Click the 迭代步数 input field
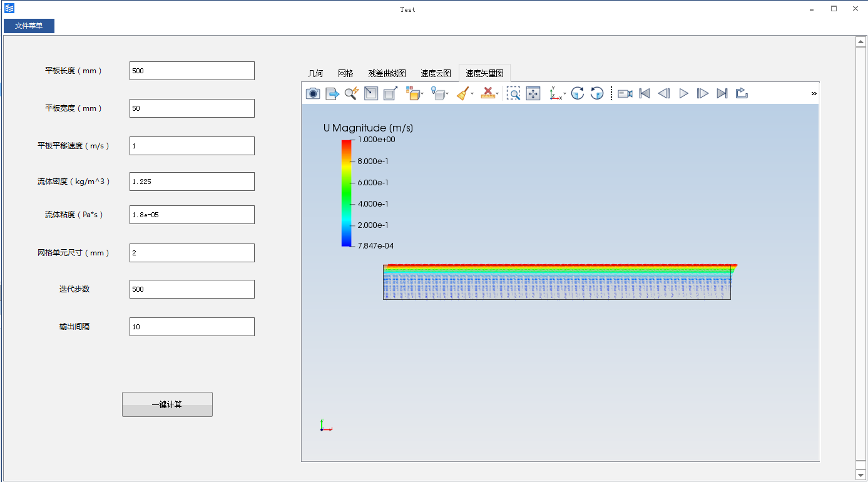 click(192, 289)
